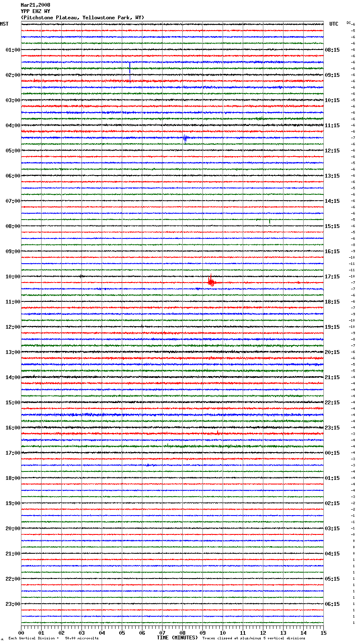Click the 09:15 UTC time label
Screen dimensions: 357x644
coord(332,75)
